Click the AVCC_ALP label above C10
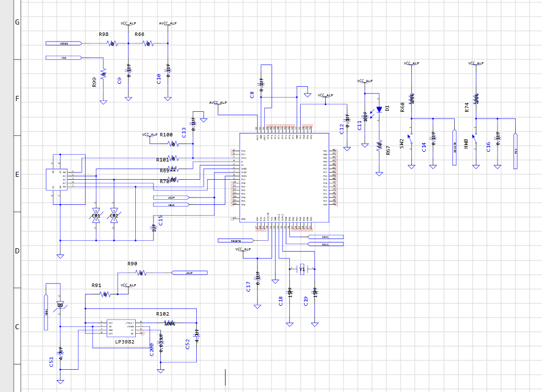 click(168, 23)
